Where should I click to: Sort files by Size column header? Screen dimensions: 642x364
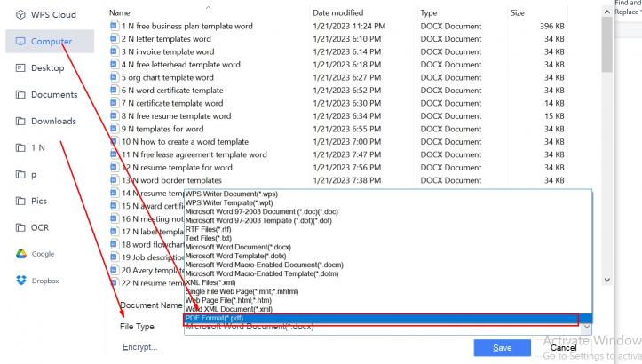coord(518,13)
